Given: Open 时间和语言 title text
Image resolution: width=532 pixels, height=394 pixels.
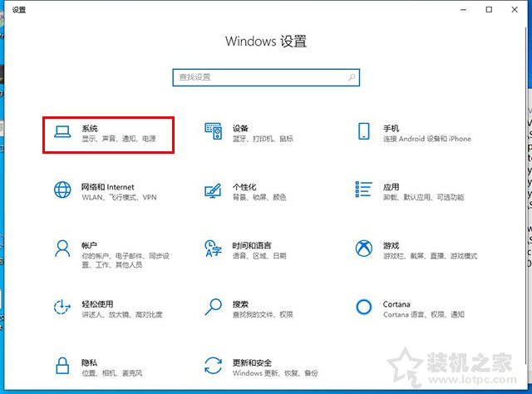Looking at the screenshot, I should (252, 245).
